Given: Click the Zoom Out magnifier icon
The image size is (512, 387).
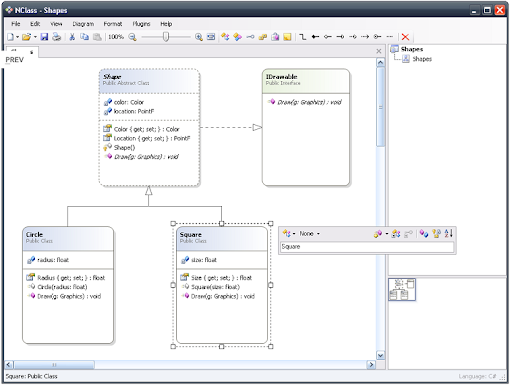Looking at the screenshot, I should (132, 37).
